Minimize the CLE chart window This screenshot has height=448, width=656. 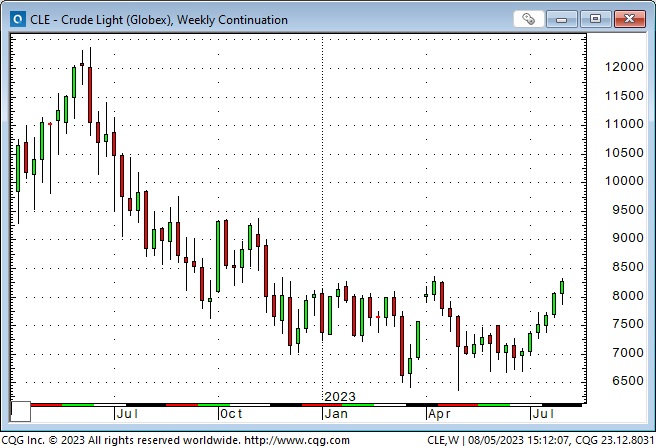(x=561, y=19)
